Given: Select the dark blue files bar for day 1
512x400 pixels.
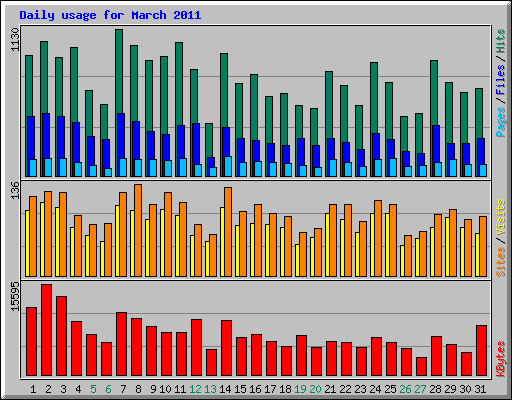Looking at the screenshot, I should point(31,138).
